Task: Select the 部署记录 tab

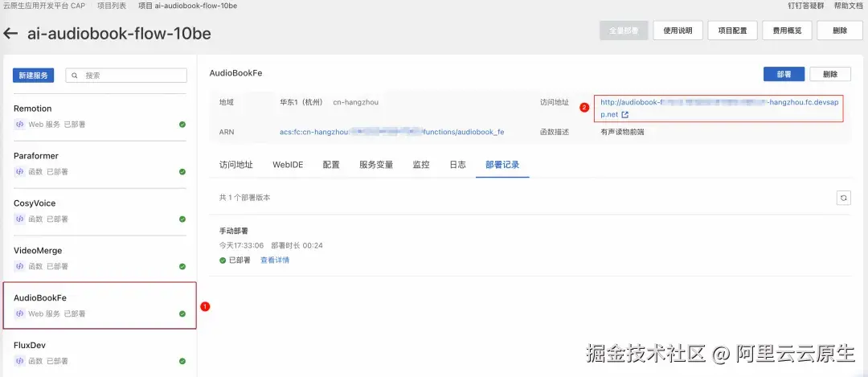Action: pyautogui.click(x=502, y=165)
